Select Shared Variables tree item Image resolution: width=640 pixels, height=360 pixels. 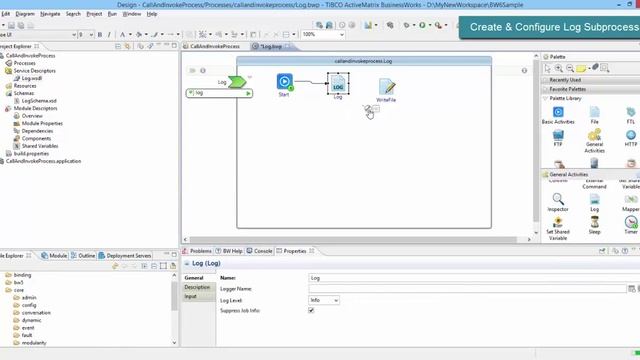click(36, 146)
